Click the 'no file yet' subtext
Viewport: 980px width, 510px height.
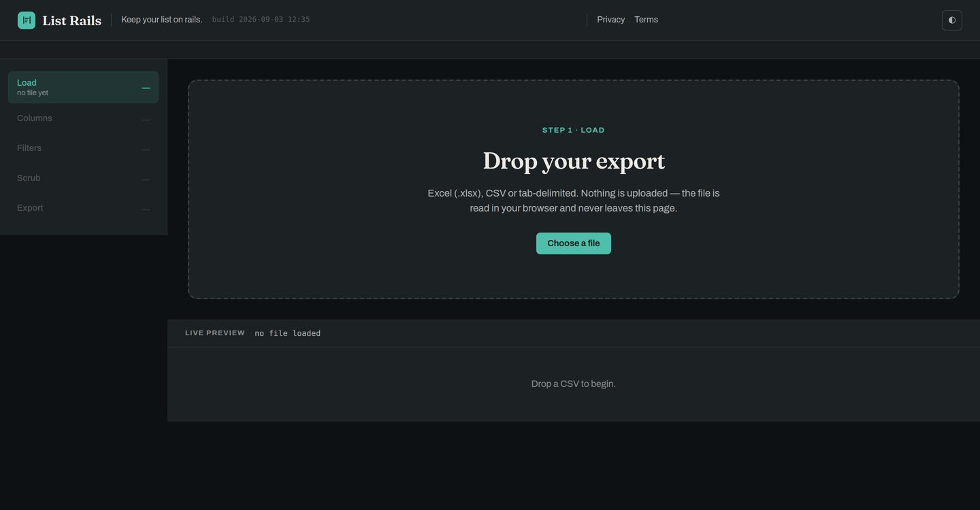click(x=33, y=93)
